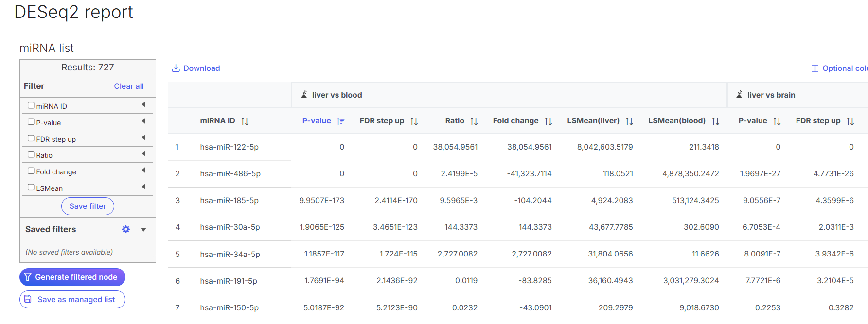Click the Ratio column sort arrows
The height and width of the screenshot is (324, 868).
[x=474, y=121]
